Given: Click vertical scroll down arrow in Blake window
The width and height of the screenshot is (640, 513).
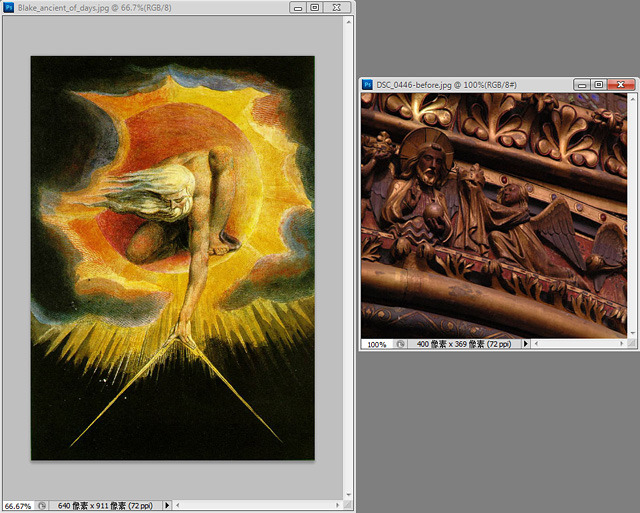Looking at the screenshot, I should click(x=349, y=494).
